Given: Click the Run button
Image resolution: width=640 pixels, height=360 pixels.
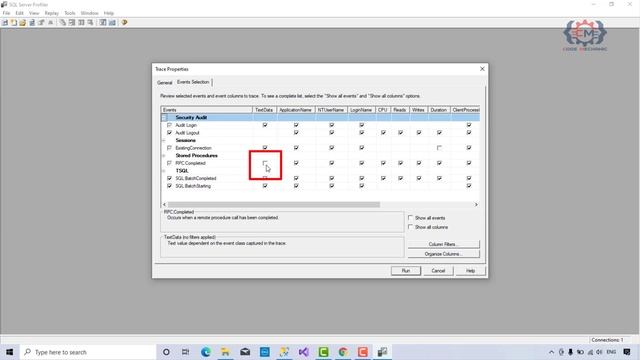Looking at the screenshot, I should pos(406,271).
